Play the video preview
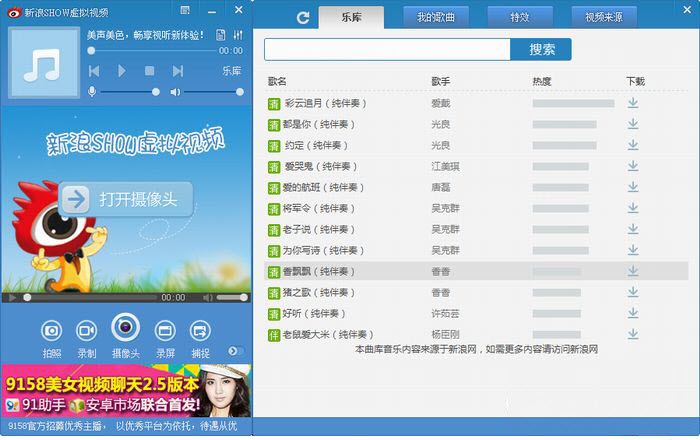This screenshot has width=700, height=440. click(x=12, y=298)
